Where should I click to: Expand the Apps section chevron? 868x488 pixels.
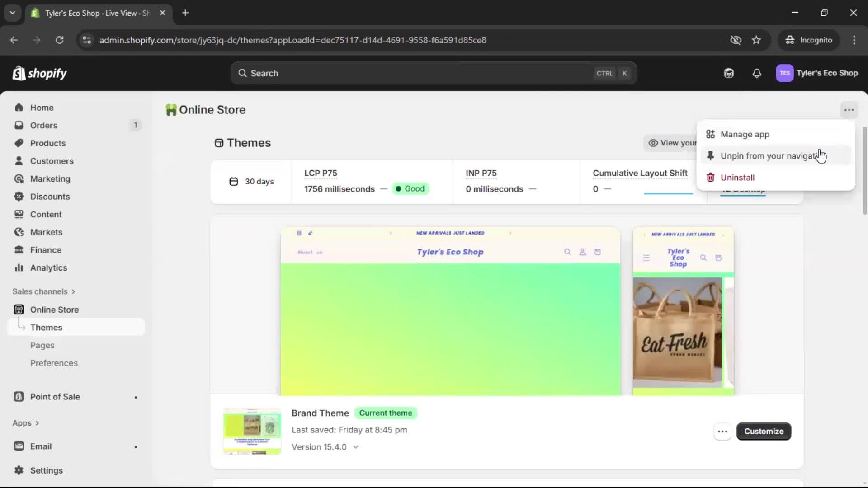click(37, 423)
